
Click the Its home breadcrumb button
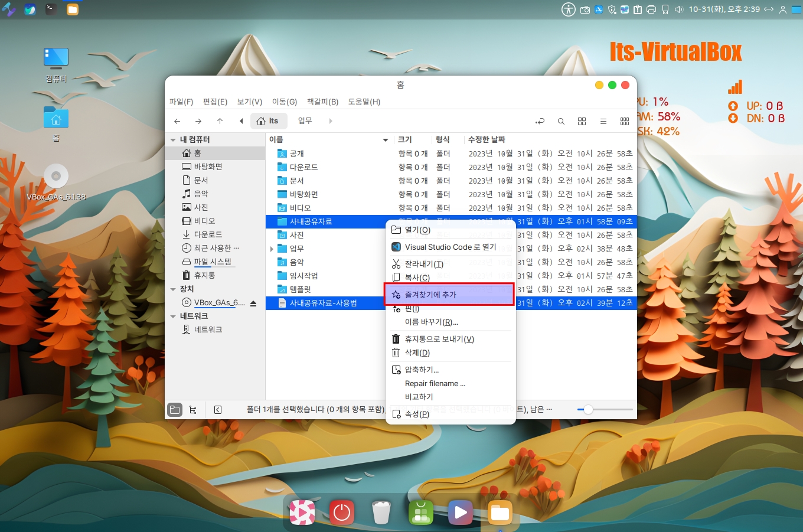[268, 121]
